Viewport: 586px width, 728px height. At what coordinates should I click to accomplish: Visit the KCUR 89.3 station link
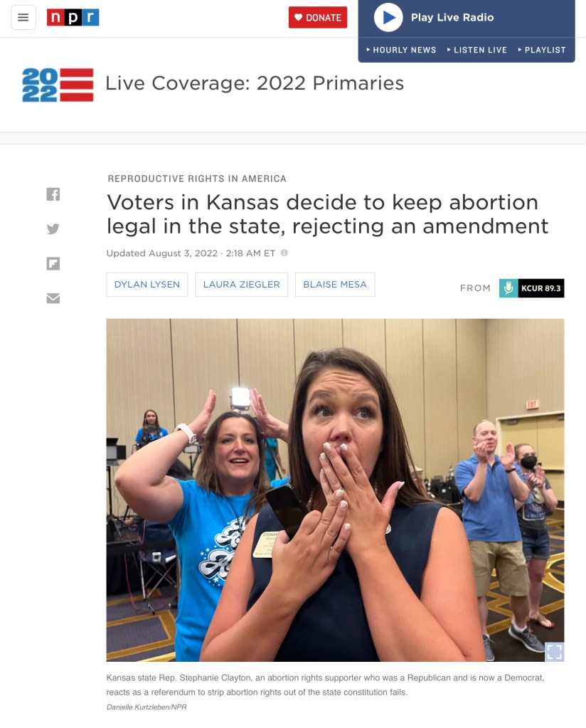coord(532,288)
